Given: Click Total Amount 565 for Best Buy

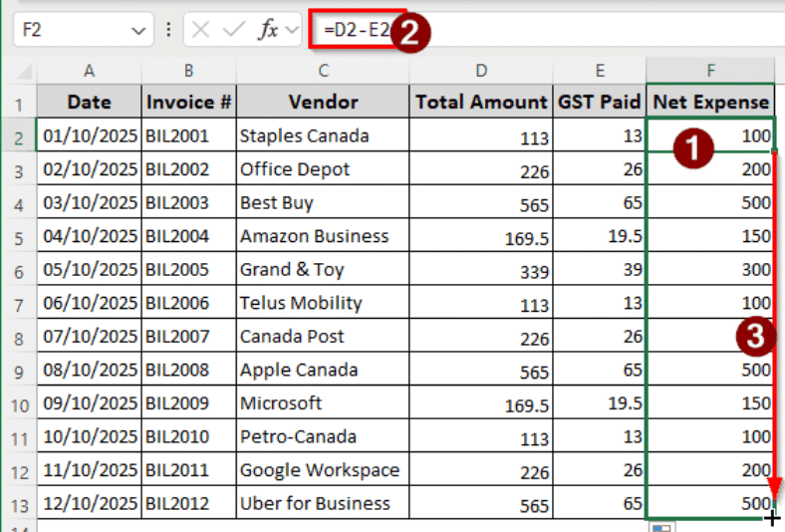Looking at the screenshot, I should 481,202.
